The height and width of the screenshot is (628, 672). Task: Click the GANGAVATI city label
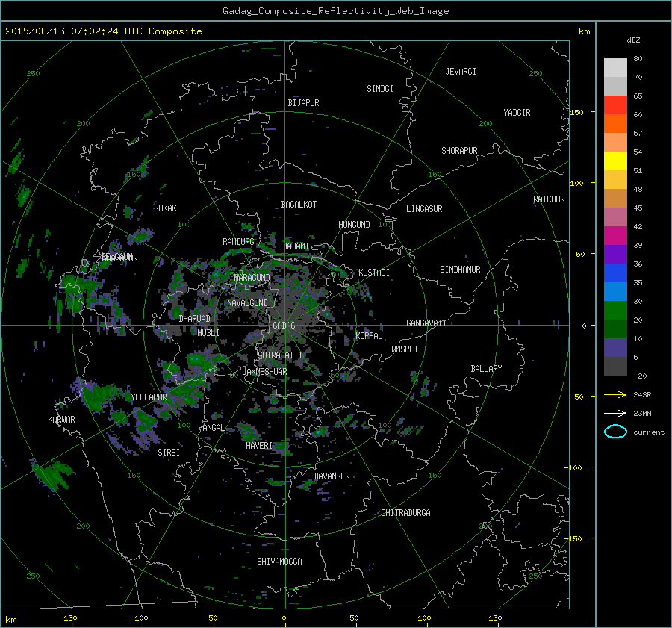(x=426, y=323)
